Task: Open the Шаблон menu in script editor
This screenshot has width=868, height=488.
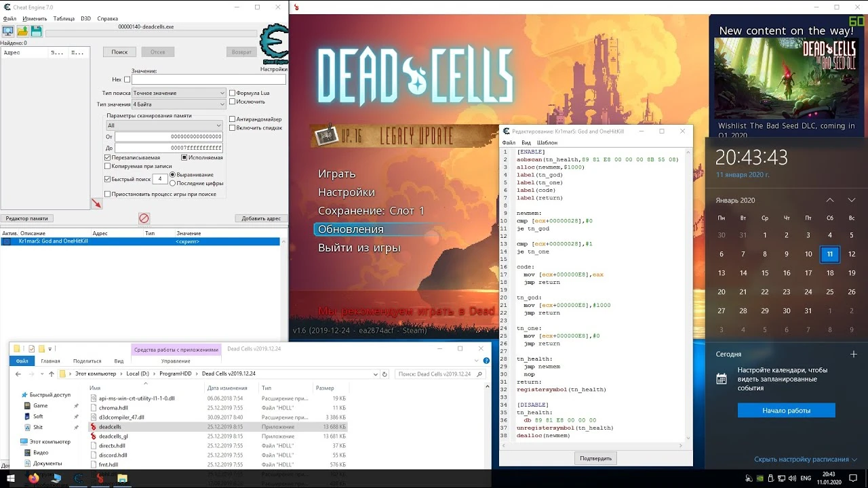Action: coord(547,142)
